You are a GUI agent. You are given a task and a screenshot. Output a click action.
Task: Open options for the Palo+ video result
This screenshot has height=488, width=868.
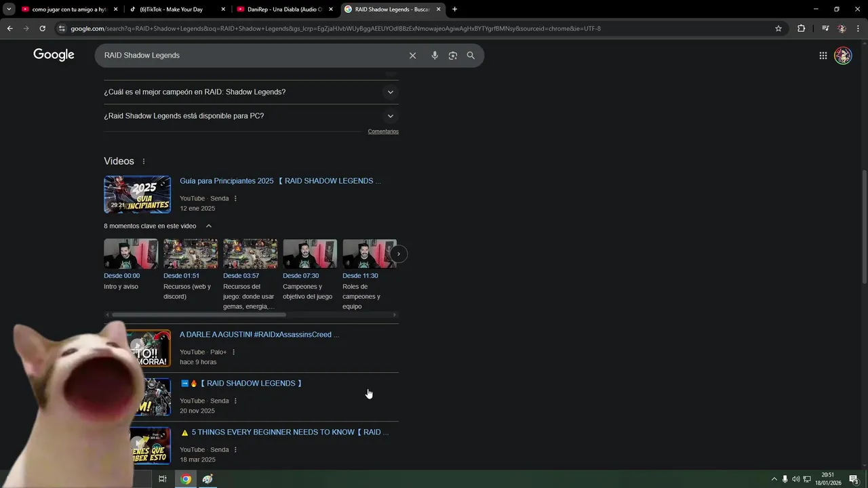[x=233, y=352]
